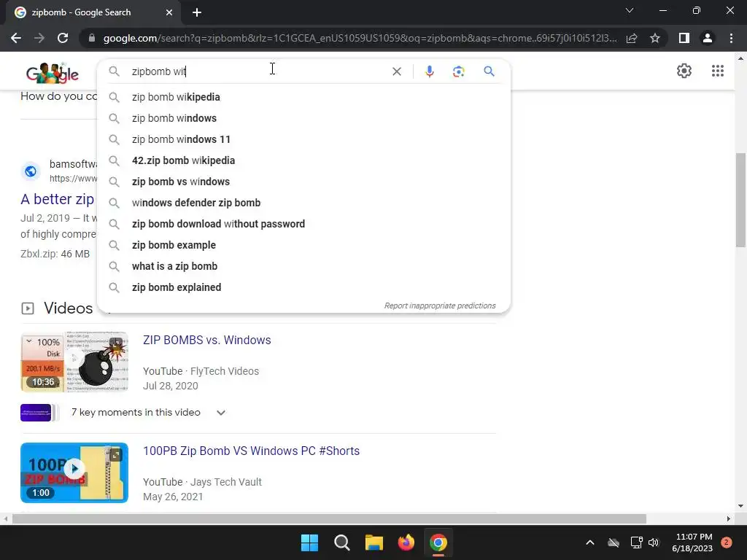The image size is (747, 560).
Task: Open Windows taskbar search
Action: (x=341, y=542)
